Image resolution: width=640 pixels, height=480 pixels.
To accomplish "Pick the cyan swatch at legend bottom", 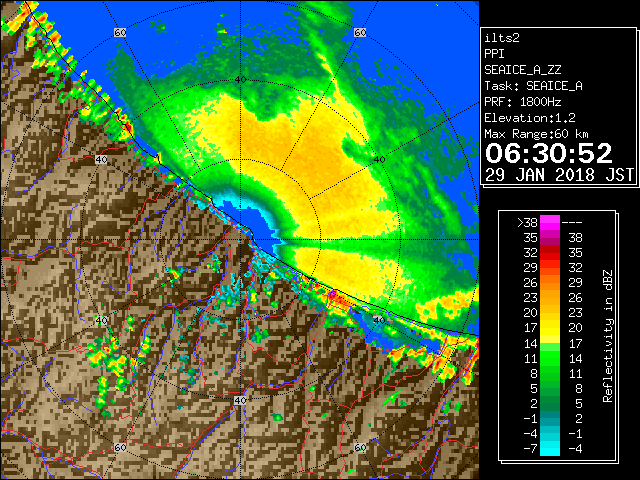I will [x=550, y=449].
